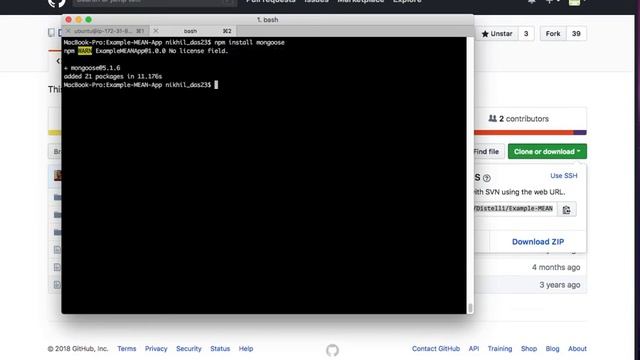Close the ubuntu@ip terminal tab

(x=68, y=31)
